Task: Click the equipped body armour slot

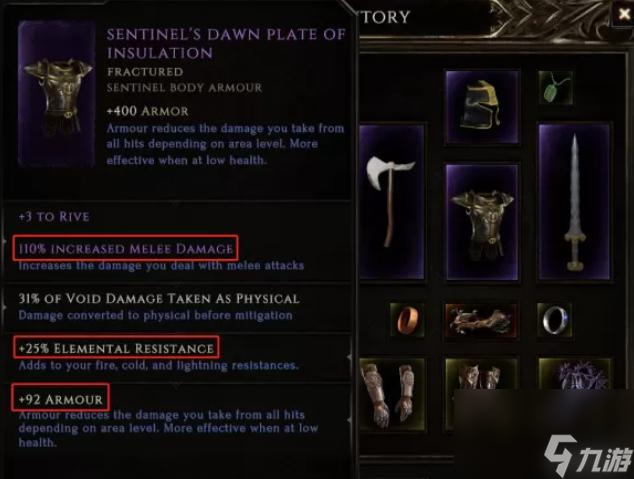Action: pyautogui.click(x=482, y=222)
